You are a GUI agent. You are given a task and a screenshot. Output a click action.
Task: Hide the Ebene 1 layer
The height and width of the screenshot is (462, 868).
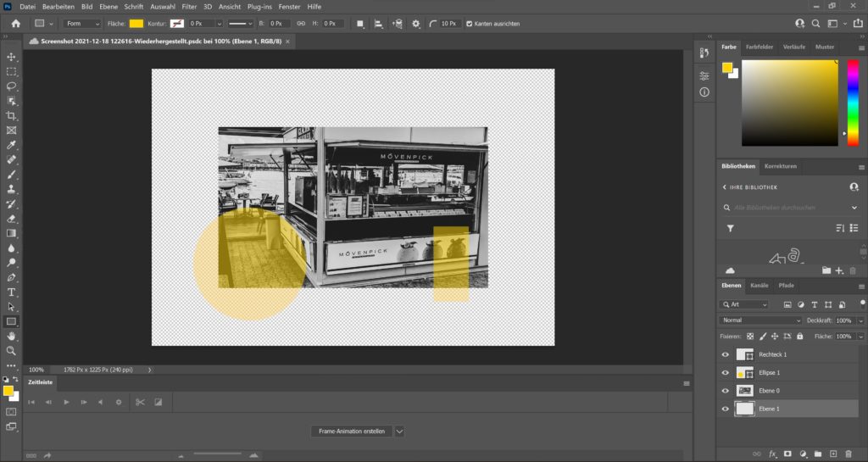726,409
